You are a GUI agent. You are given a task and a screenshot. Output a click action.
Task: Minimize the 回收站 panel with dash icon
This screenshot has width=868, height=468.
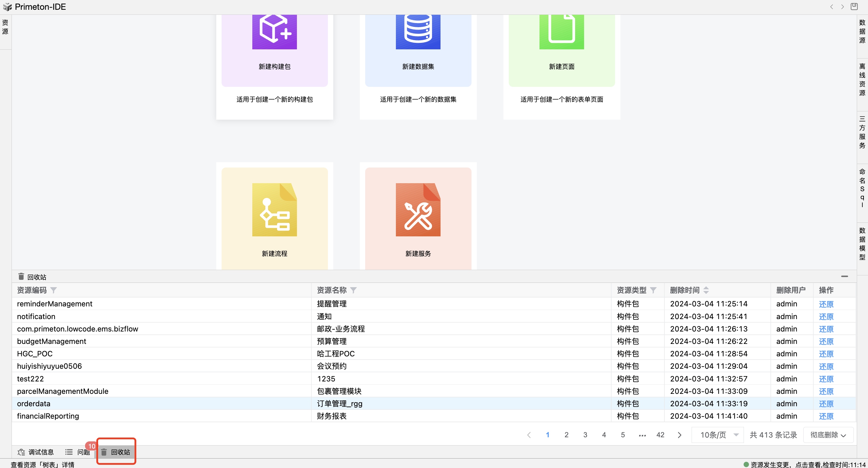coord(844,276)
